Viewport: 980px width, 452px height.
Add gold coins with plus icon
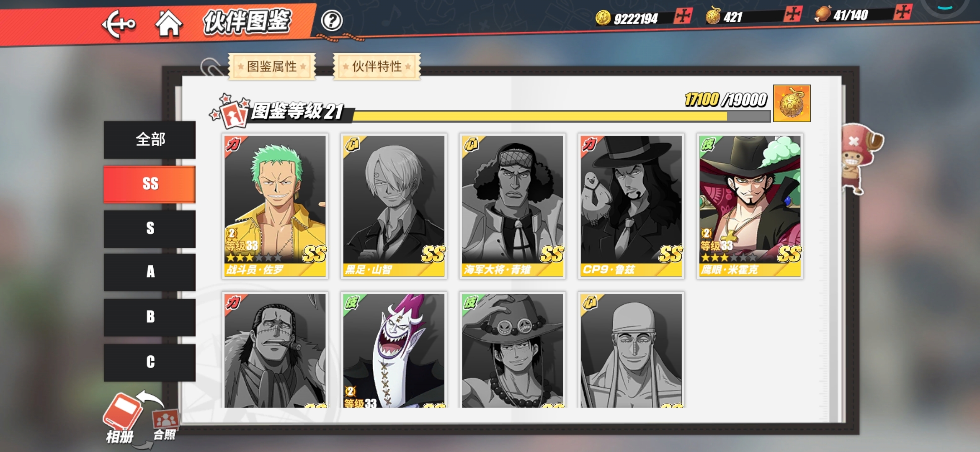coord(683,16)
